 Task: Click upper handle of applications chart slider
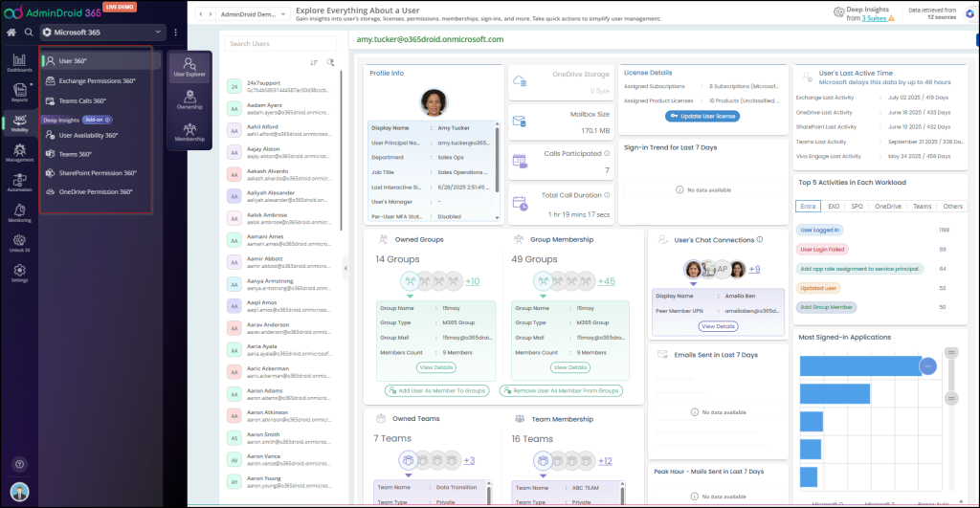coord(951,353)
